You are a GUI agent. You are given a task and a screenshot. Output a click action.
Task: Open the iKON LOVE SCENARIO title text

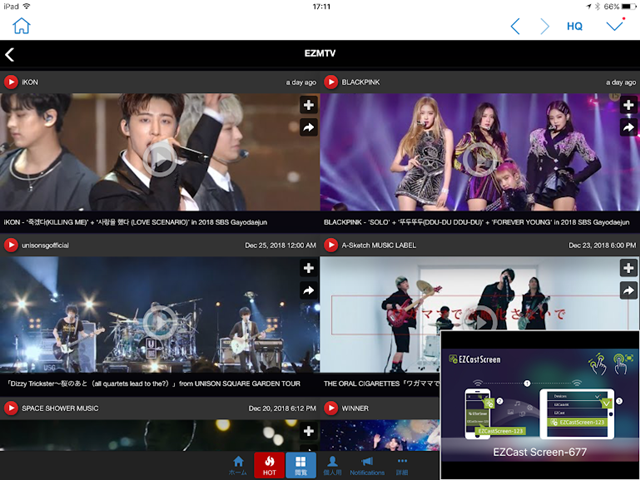click(136, 222)
